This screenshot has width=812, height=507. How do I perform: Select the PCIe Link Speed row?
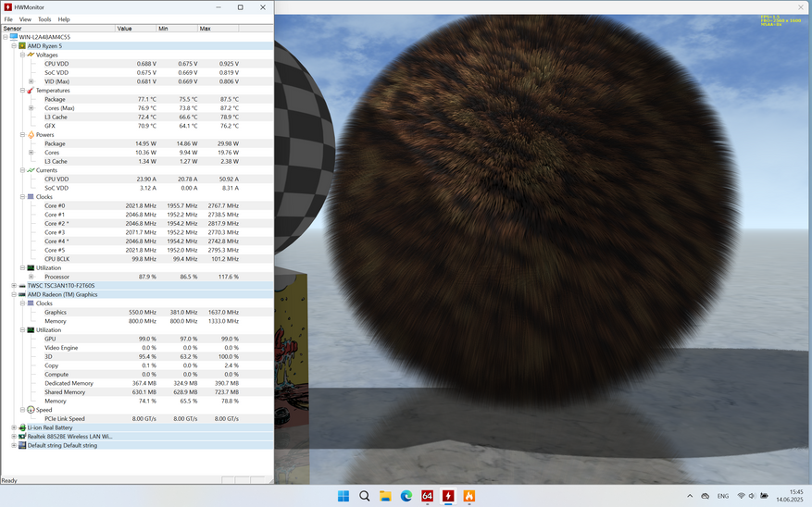(x=65, y=419)
